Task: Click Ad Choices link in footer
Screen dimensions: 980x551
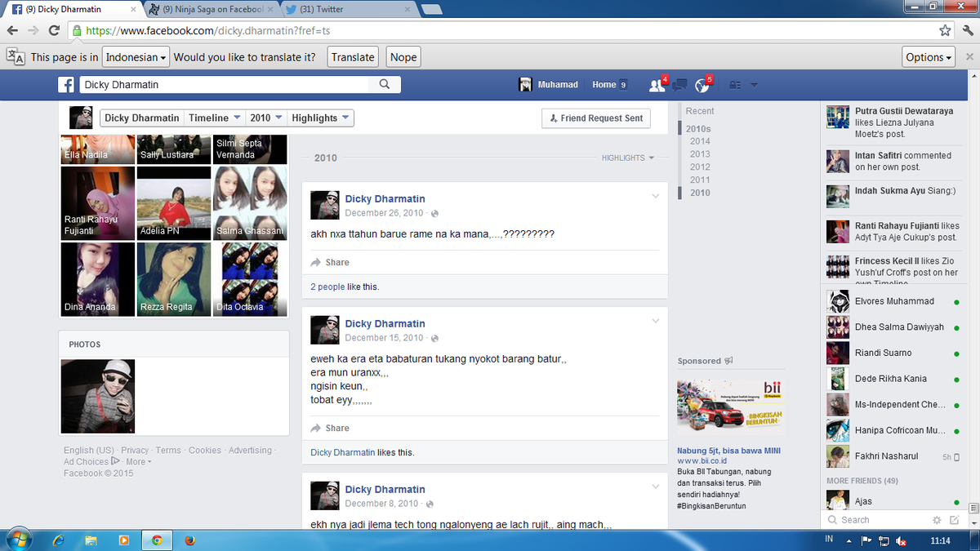Action: point(91,461)
